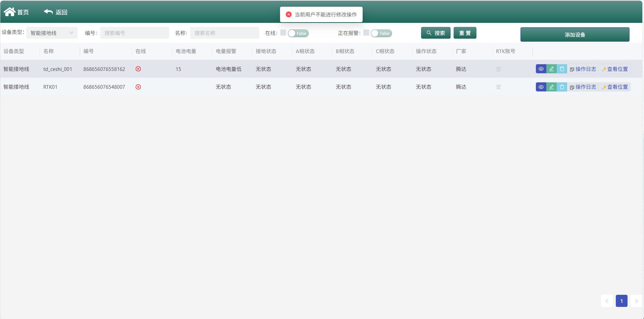The image size is (644, 319).
Task: Click the 添加设备 button
Action: pyautogui.click(x=575, y=35)
